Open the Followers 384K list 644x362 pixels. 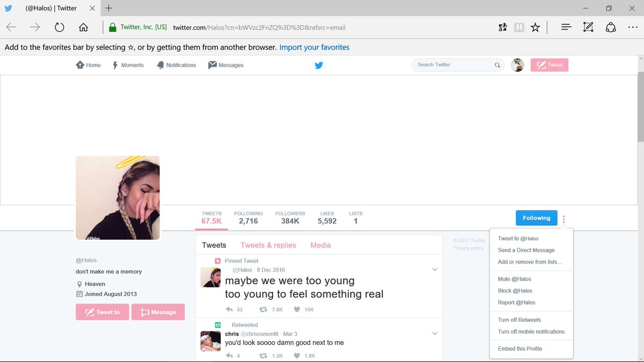pyautogui.click(x=290, y=217)
